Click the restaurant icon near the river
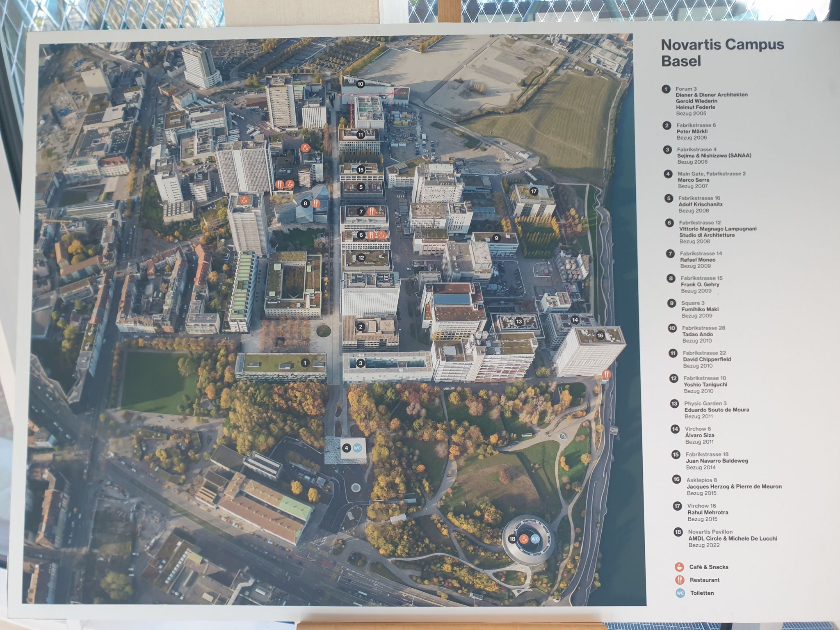 click(x=607, y=374)
